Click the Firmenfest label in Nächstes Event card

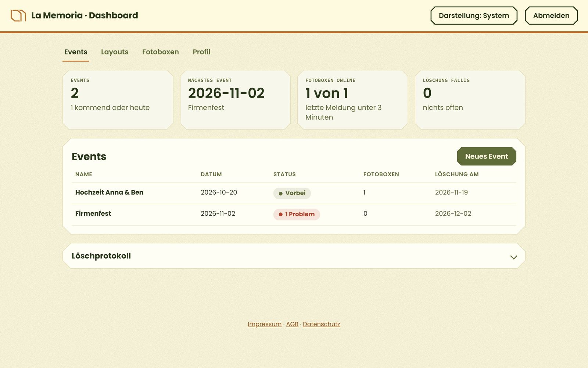click(x=206, y=107)
